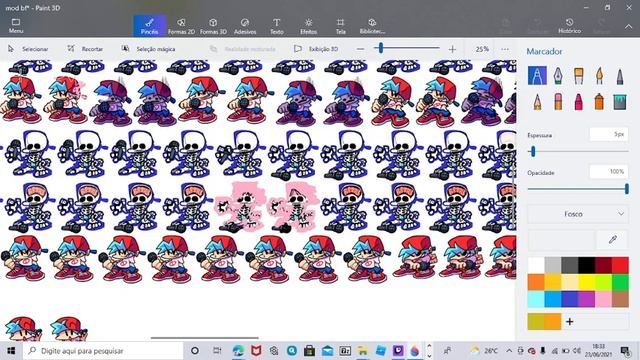Click the Seleção mágica button

[x=149, y=49]
